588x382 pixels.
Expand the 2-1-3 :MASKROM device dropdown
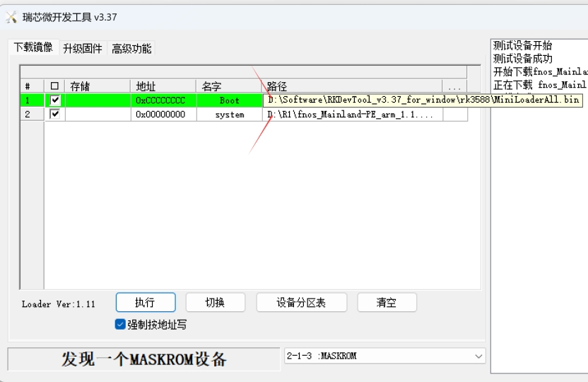[478, 356]
